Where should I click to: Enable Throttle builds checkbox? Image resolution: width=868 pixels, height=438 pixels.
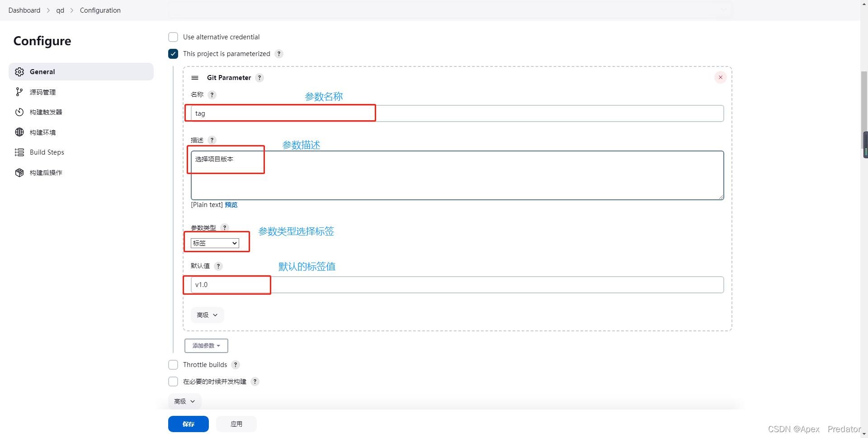point(173,365)
